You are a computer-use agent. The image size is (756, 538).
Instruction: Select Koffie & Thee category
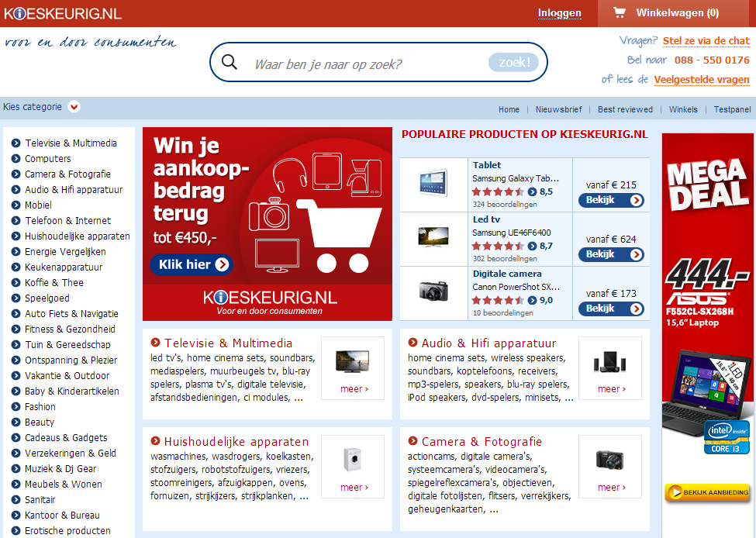(54, 282)
